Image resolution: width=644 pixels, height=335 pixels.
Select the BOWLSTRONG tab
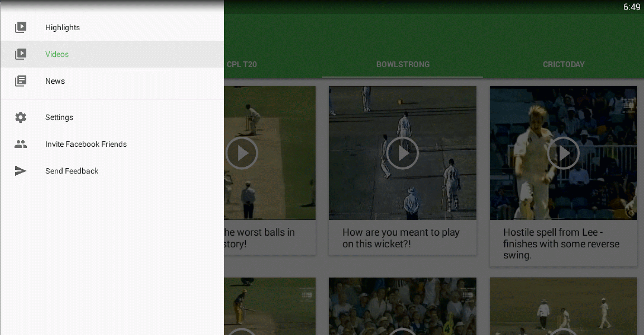(403, 64)
